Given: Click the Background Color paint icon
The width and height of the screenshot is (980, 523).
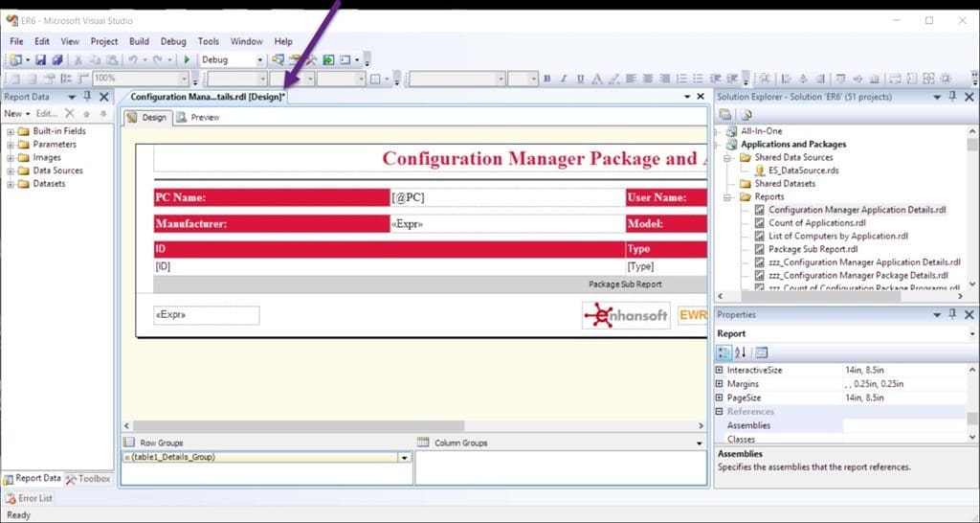Looking at the screenshot, I should coord(613,79).
